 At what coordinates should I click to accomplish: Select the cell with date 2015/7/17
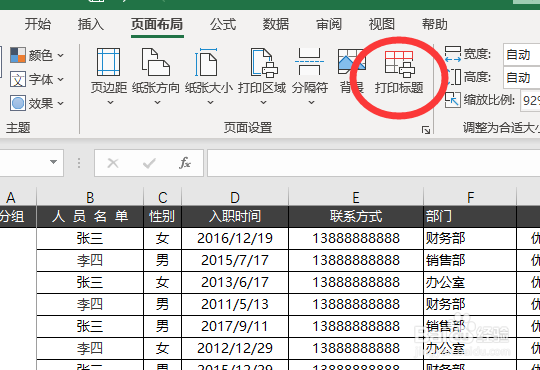[235, 260]
